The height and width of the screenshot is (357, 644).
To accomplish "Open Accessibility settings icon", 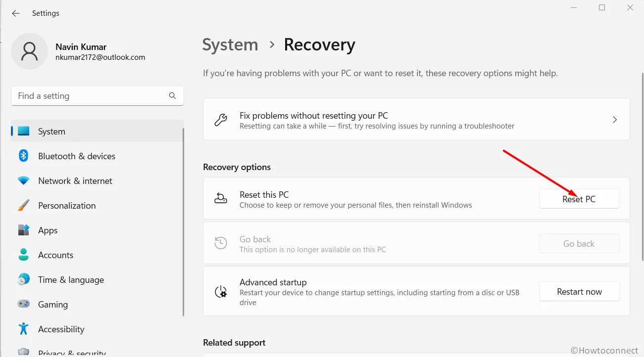I will click(x=24, y=329).
